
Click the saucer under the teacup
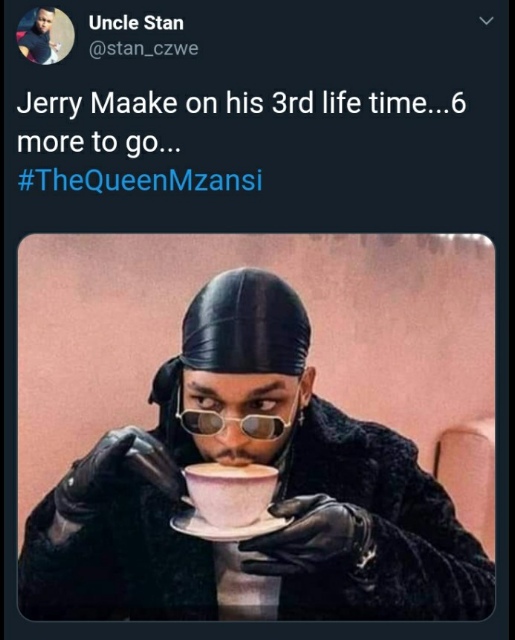[230, 525]
